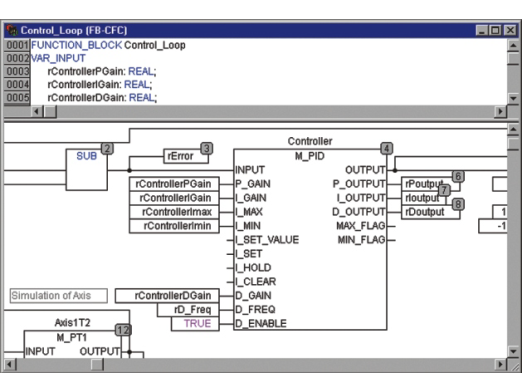This screenshot has height=392, width=522.
Task: Select the I_CLEAR input pin
Action: pos(256,282)
